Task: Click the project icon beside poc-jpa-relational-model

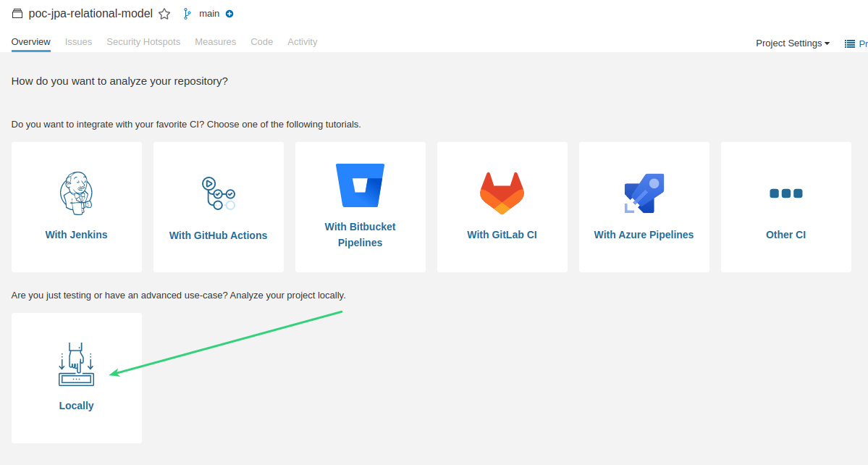Action: tap(17, 14)
